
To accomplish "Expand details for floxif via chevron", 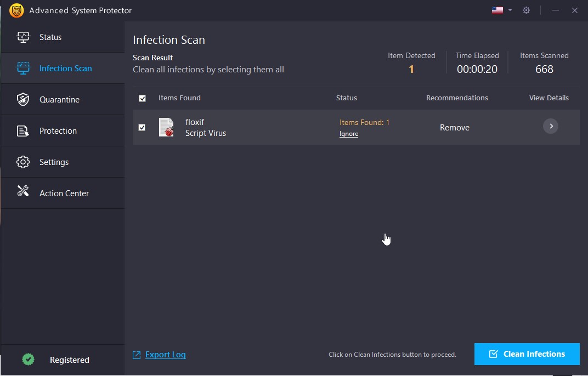I will [x=551, y=126].
